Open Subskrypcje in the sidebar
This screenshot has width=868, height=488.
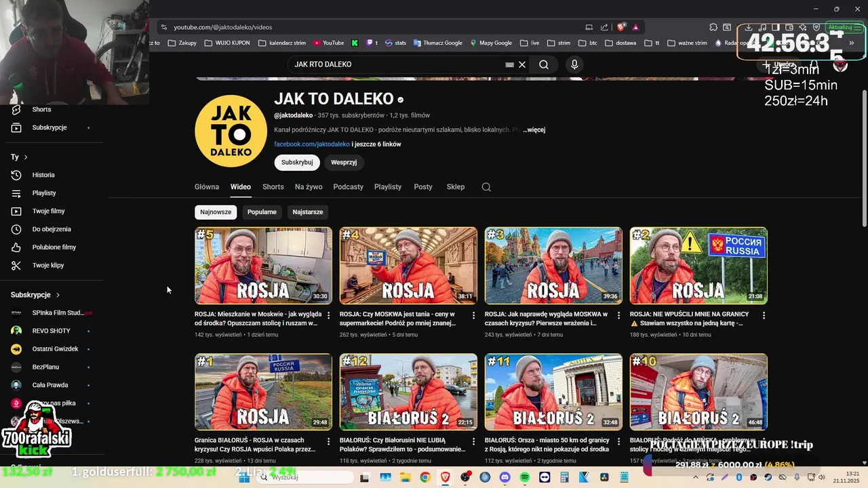coord(49,127)
